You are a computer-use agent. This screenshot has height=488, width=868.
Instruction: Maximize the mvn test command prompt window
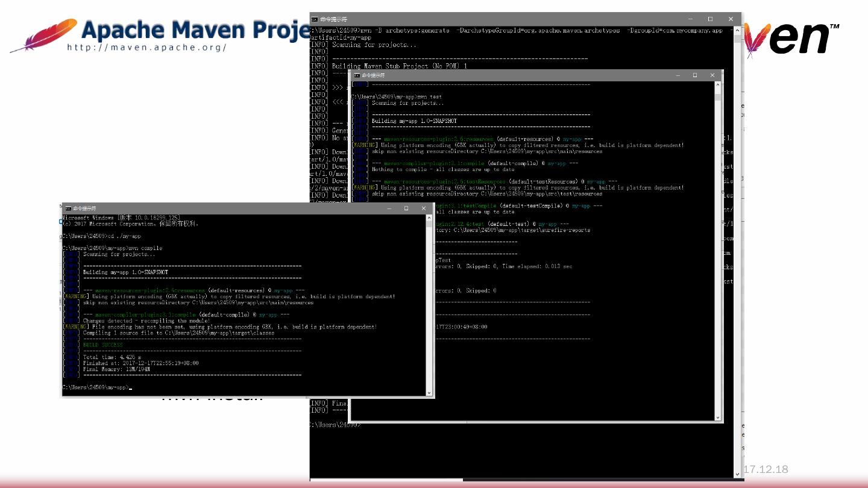[695, 75]
